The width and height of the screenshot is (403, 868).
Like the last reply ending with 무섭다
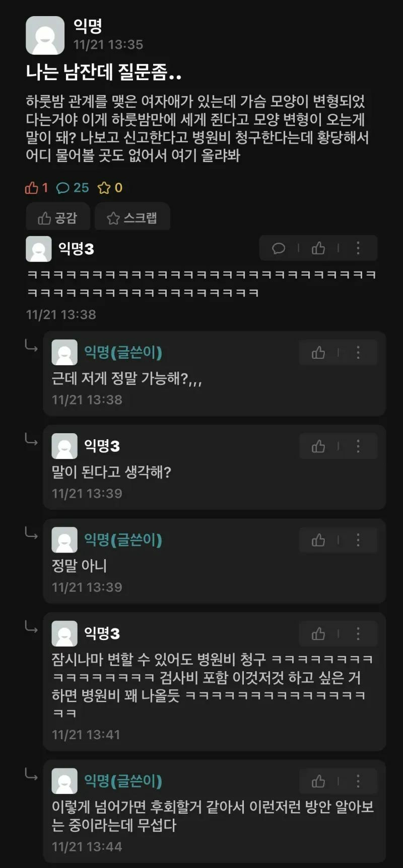pyautogui.click(x=318, y=781)
